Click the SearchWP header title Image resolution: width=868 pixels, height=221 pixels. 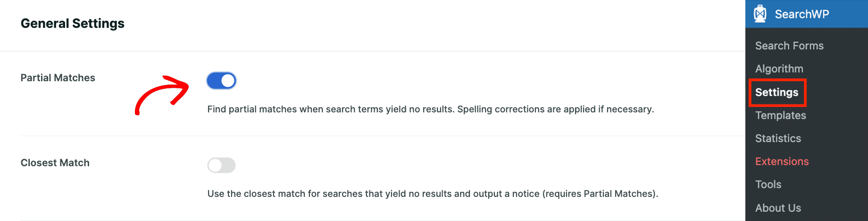pos(801,14)
